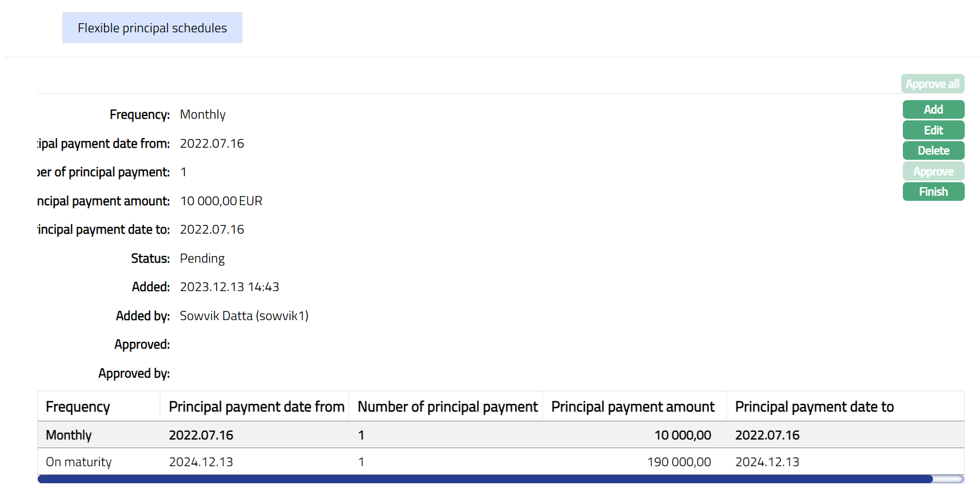
Task: Sort by Principal payment amount header
Action: 633,407
